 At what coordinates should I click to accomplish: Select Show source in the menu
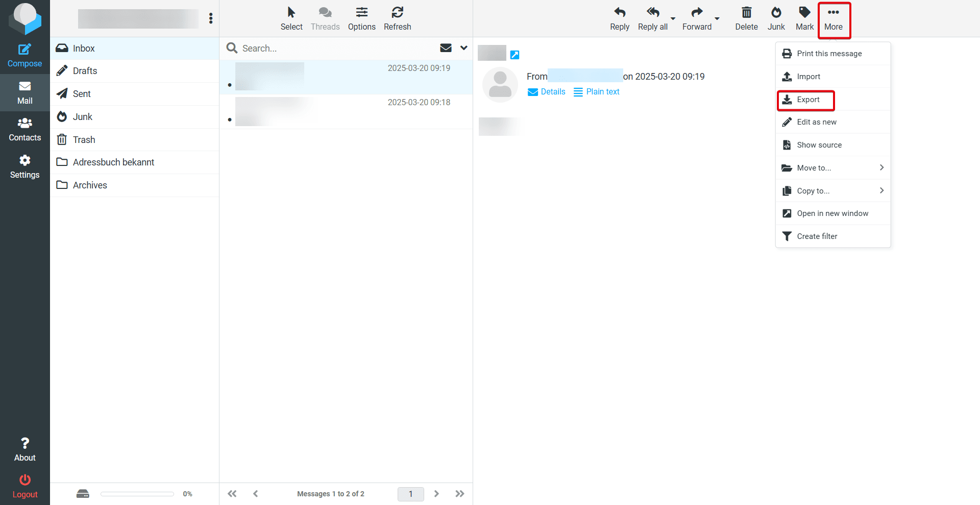818,145
